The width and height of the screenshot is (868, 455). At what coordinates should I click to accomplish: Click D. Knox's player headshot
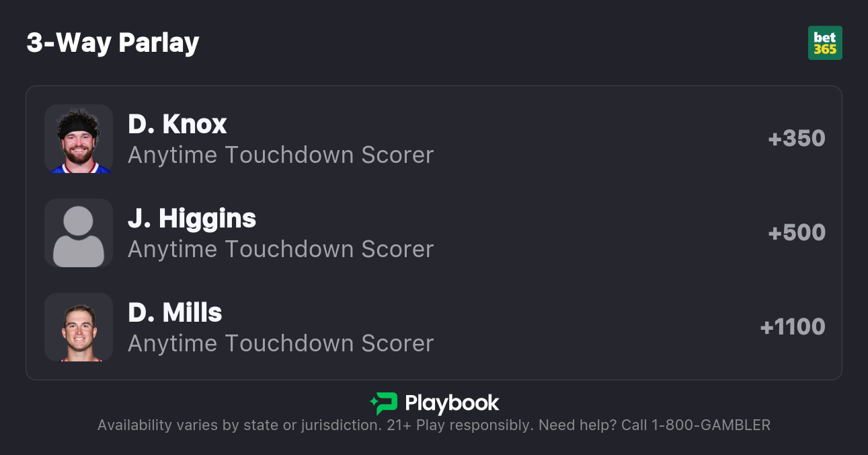click(x=79, y=139)
